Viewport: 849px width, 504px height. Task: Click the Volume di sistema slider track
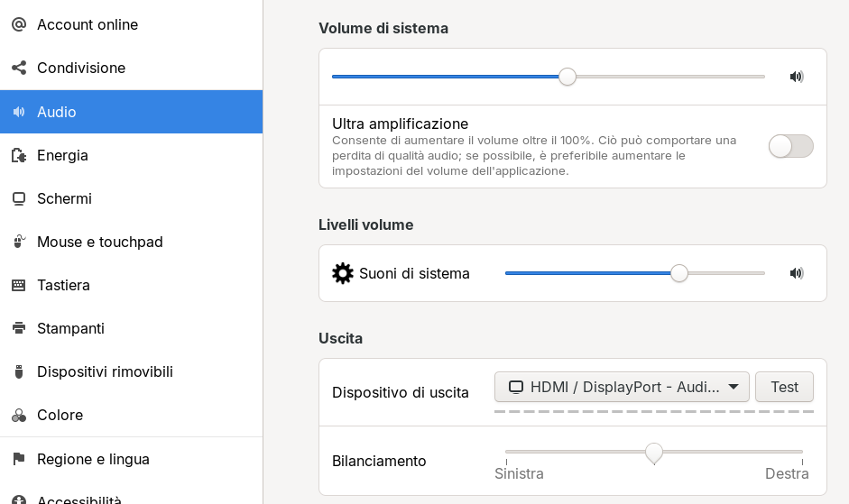[548, 77]
